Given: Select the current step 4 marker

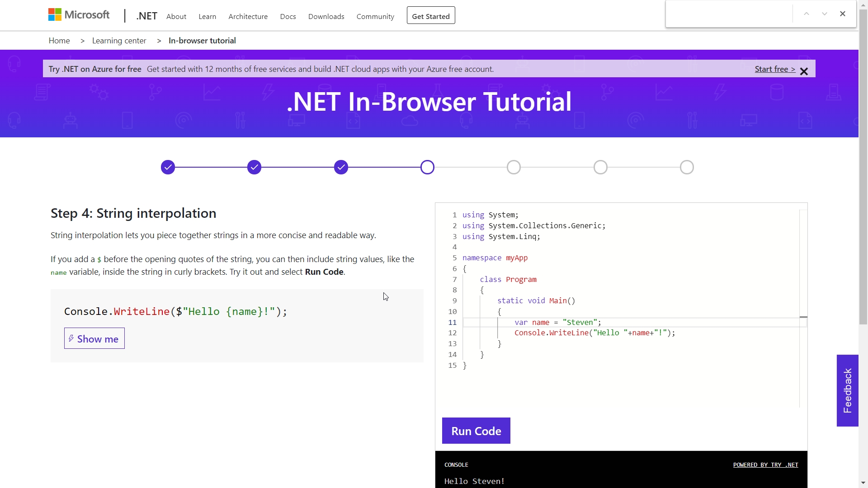Looking at the screenshot, I should [x=427, y=167].
